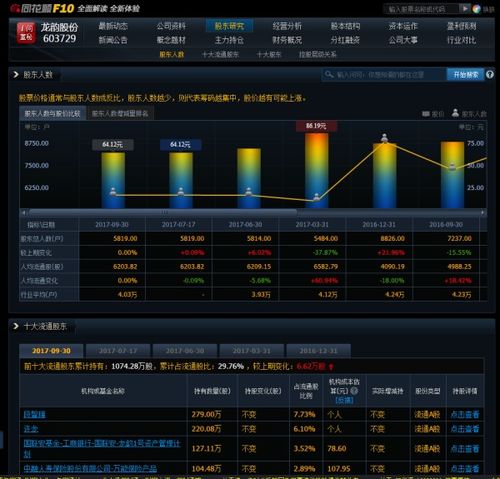Open the 最新动态 menu
The width and height of the screenshot is (500, 479).
(113, 26)
